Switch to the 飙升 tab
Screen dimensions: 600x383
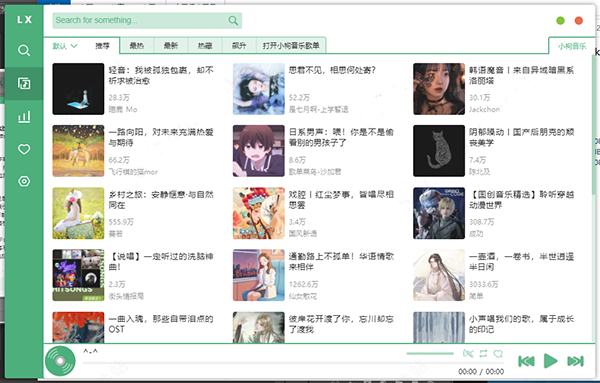coord(239,46)
